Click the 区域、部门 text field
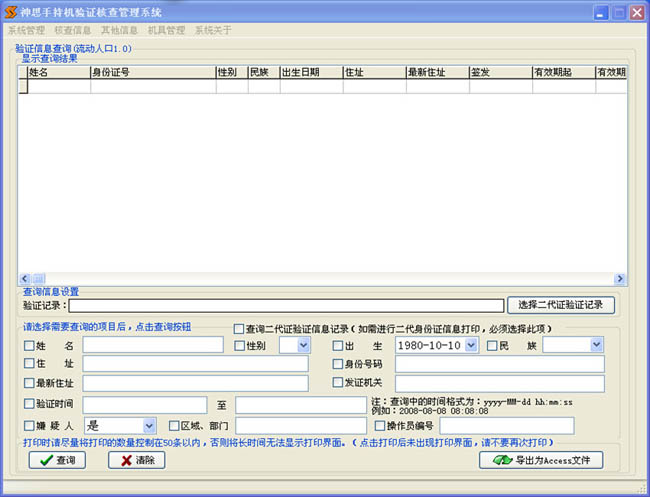The image size is (650, 497). (301, 426)
